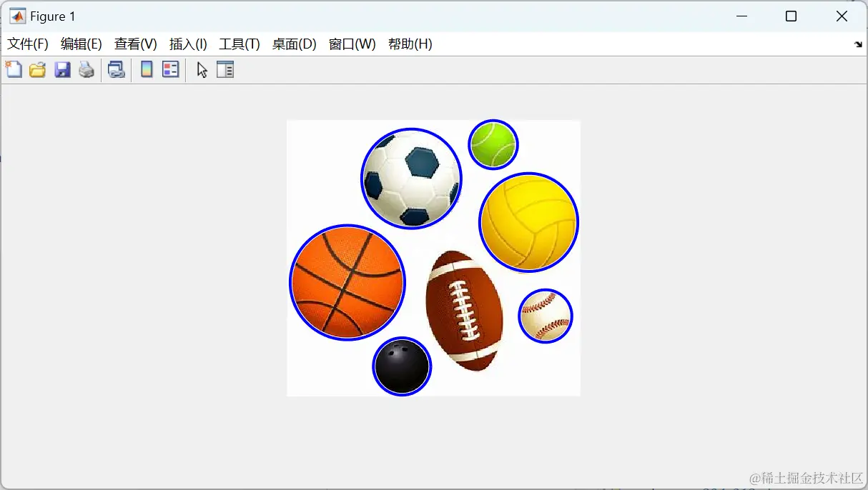Insert Legend using toolbar icon

coord(170,69)
